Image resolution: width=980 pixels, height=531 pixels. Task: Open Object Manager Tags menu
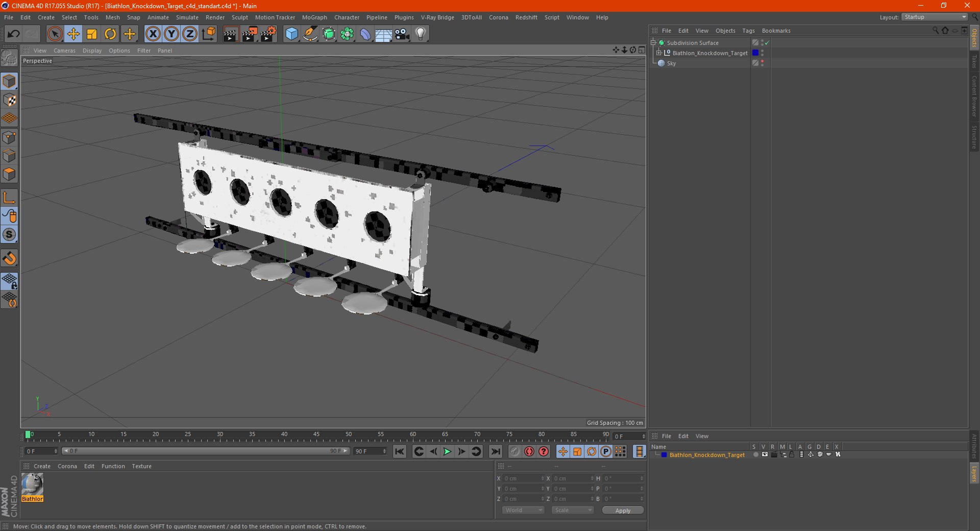click(748, 31)
